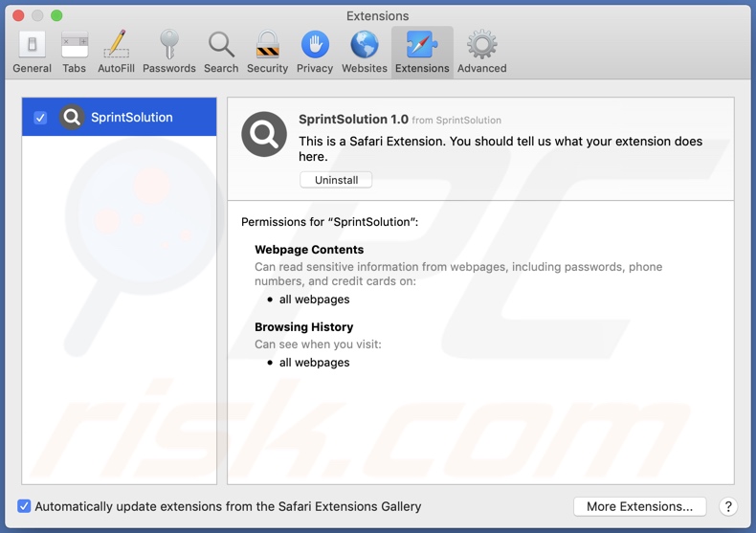Click the large SprintSolution logo in details
Viewport: 756px width, 533px height.
coord(264,135)
